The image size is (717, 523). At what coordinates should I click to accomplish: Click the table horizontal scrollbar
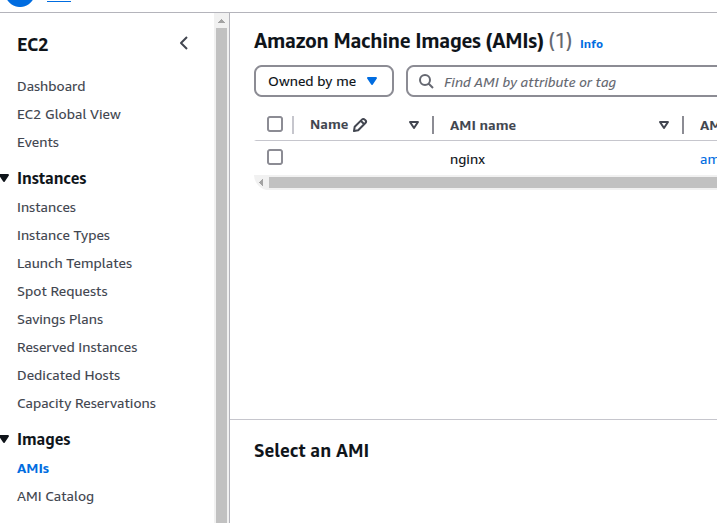click(x=493, y=182)
